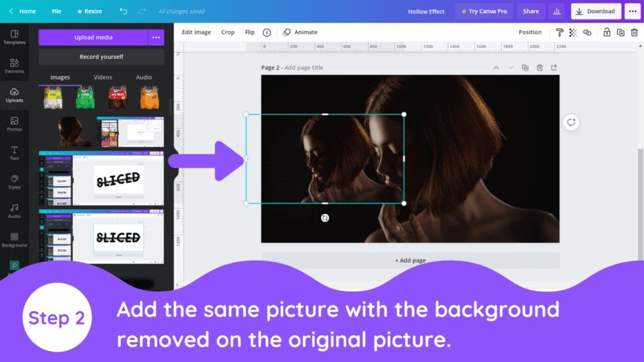Open the transparency checkerboard tool
This screenshot has height=362, width=644.
tap(572, 32)
